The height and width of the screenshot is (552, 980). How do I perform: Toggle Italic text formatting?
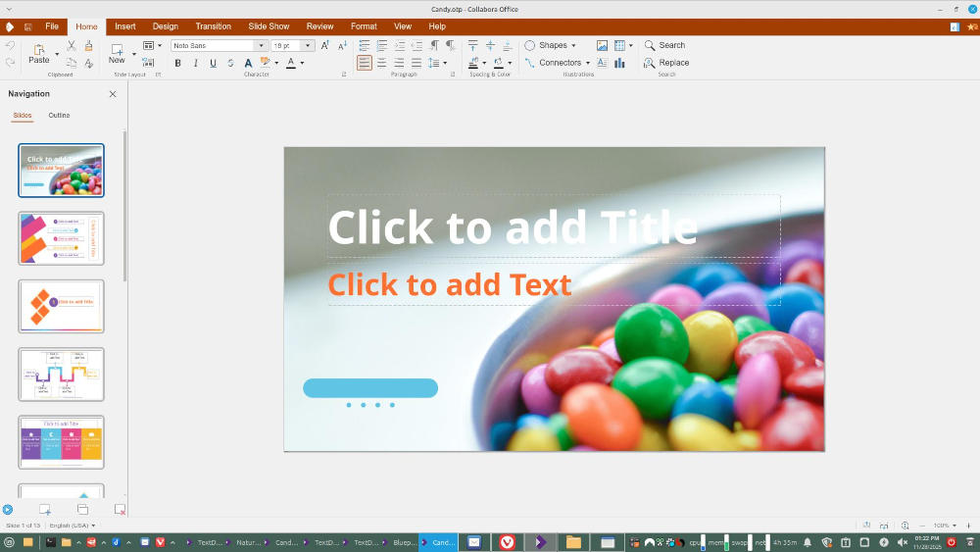pos(195,63)
